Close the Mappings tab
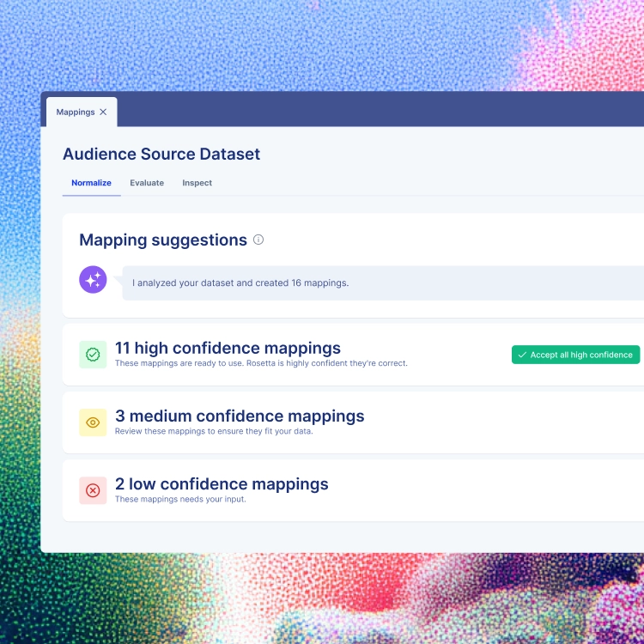Screen dimensions: 644x644 103,112
